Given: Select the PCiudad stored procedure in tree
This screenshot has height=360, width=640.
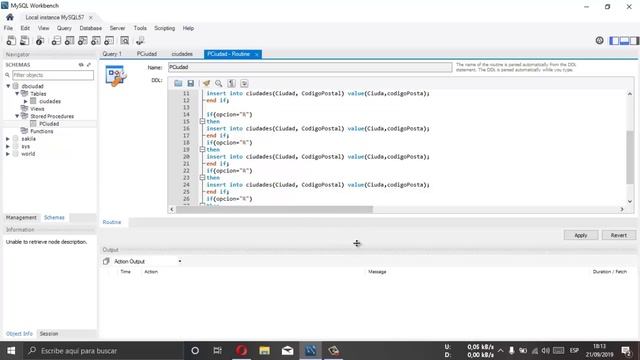Looking at the screenshot, I should pyautogui.click(x=49, y=124).
